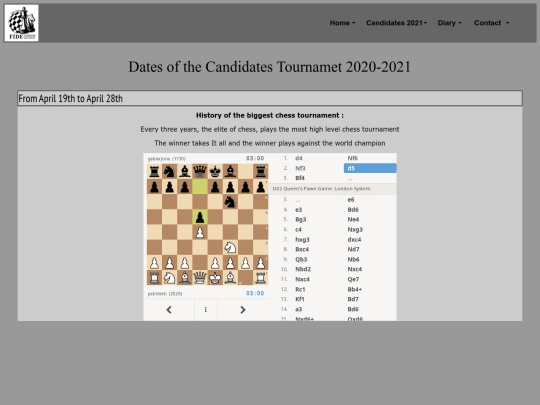
Task: Click the white rook on a1
Action: (154, 277)
